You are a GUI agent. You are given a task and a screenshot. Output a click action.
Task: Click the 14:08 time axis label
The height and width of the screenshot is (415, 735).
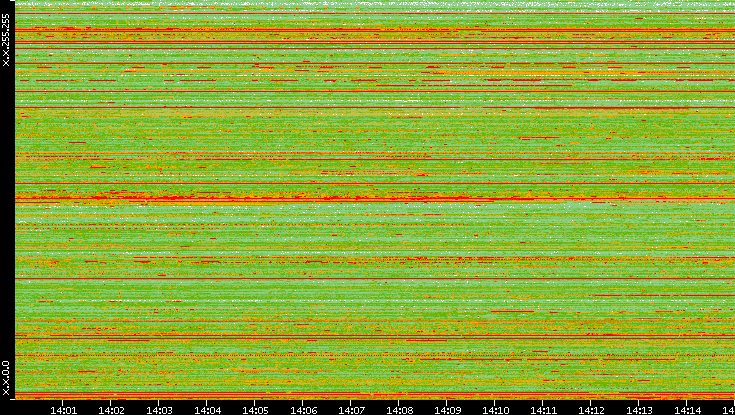pos(399,410)
